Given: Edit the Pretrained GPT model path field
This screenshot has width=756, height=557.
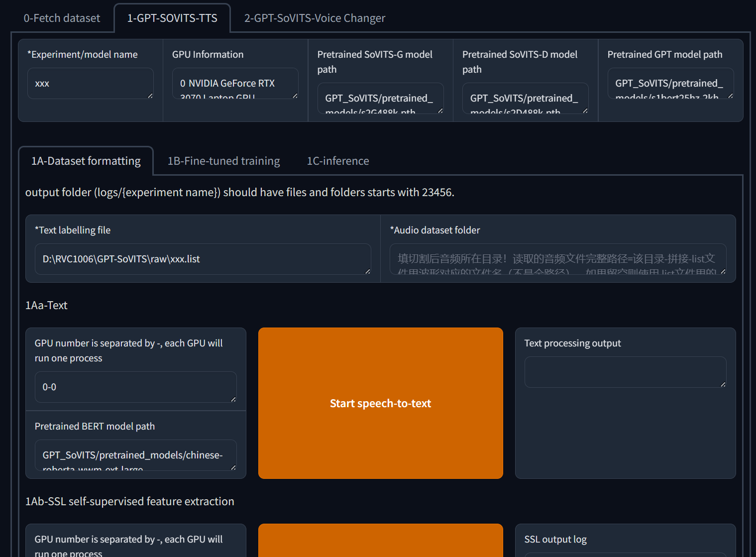Looking at the screenshot, I should tap(669, 84).
